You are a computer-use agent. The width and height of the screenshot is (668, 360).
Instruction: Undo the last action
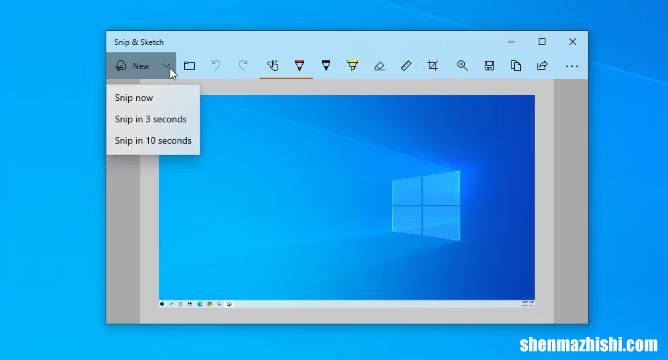pos(216,66)
